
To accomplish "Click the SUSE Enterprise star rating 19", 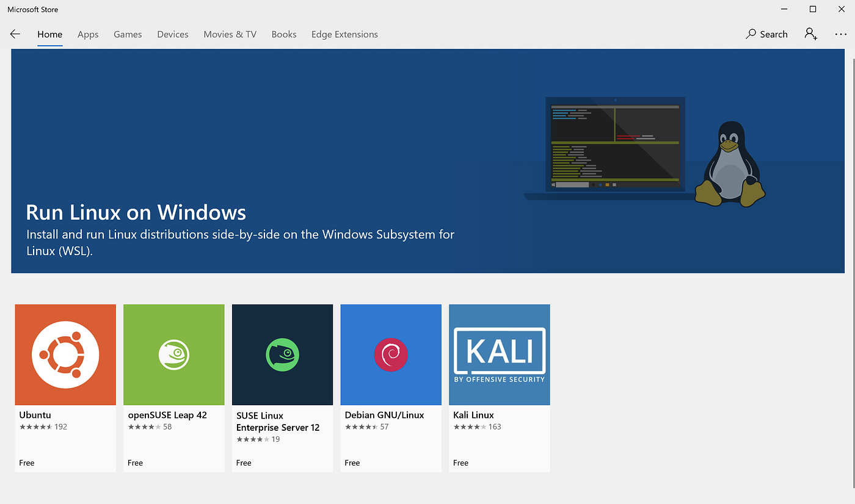I will [x=258, y=439].
